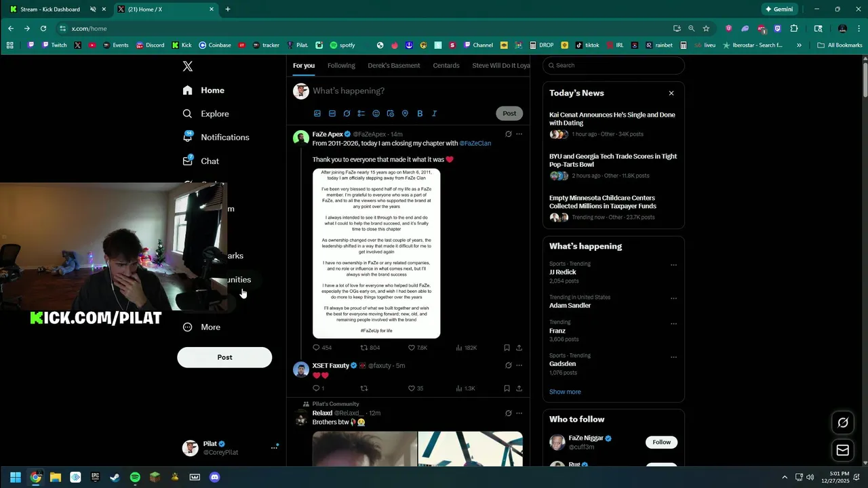Open the Twitch bookmark in bookmarks bar
868x488 pixels.
[x=54, y=45]
